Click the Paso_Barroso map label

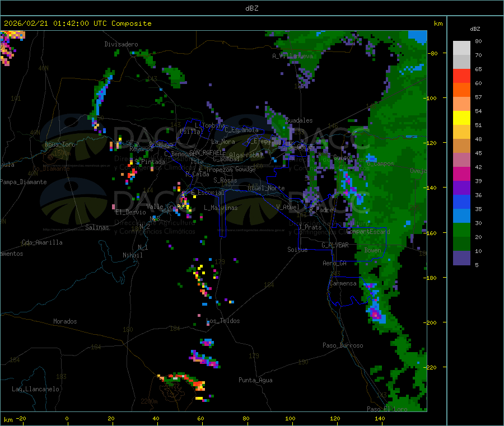pyautogui.click(x=343, y=345)
